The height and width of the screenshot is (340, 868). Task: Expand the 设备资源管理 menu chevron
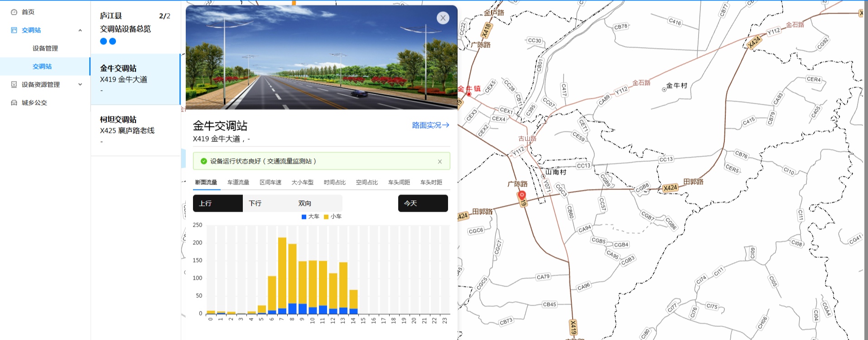[x=80, y=85]
